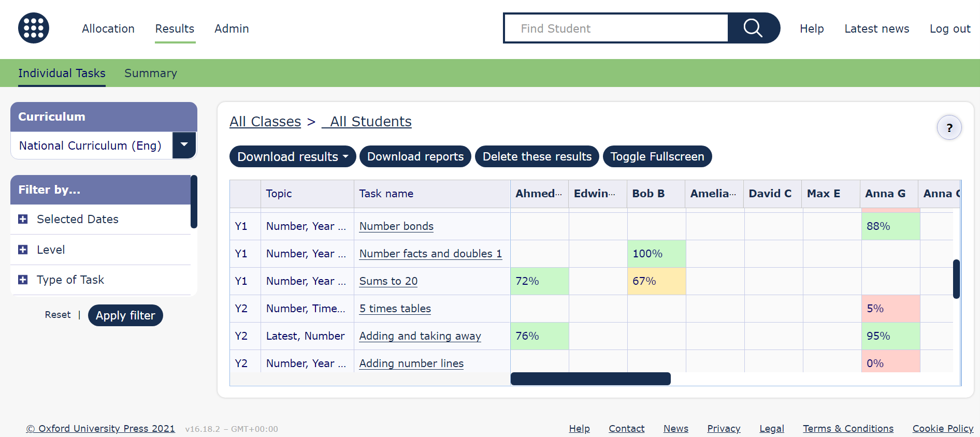Open the Terms & Conditions link
980x437 pixels.
coord(848,429)
